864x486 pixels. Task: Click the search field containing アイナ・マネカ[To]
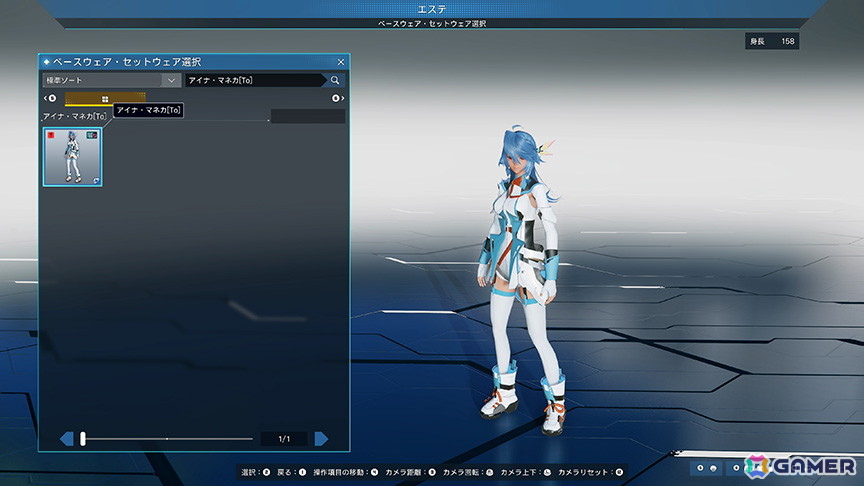click(256, 80)
